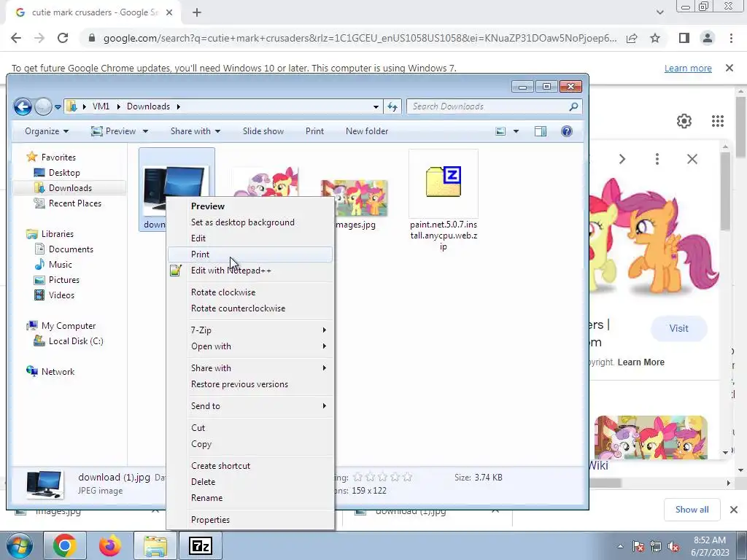Expand the 7-Zip submenu

tap(251, 330)
